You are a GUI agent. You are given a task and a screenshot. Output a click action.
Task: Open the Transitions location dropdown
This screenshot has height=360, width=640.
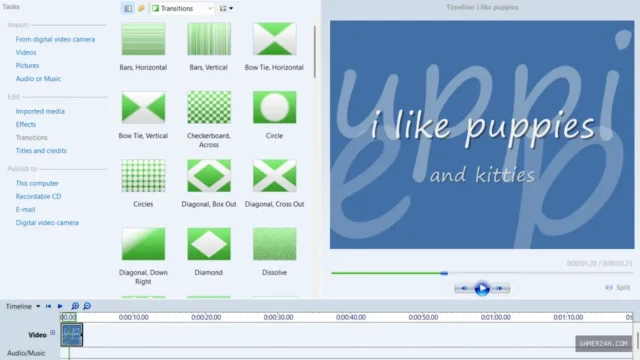tap(182, 8)
